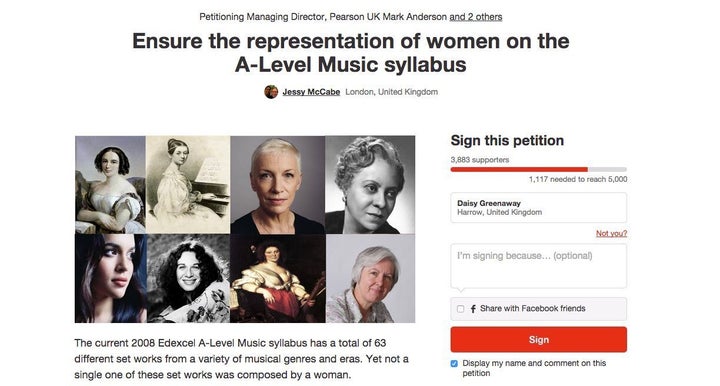
Task: Click Jessy McCabe's profile avatar
Action: 271,92
